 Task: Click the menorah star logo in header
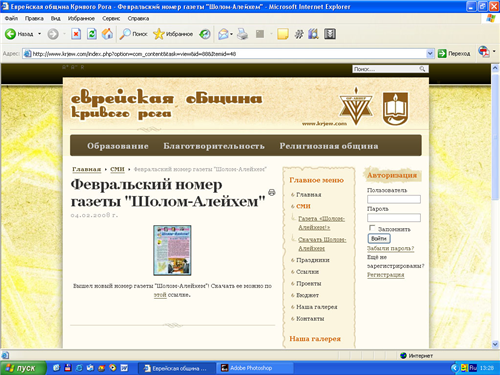[x=356, y=106]
